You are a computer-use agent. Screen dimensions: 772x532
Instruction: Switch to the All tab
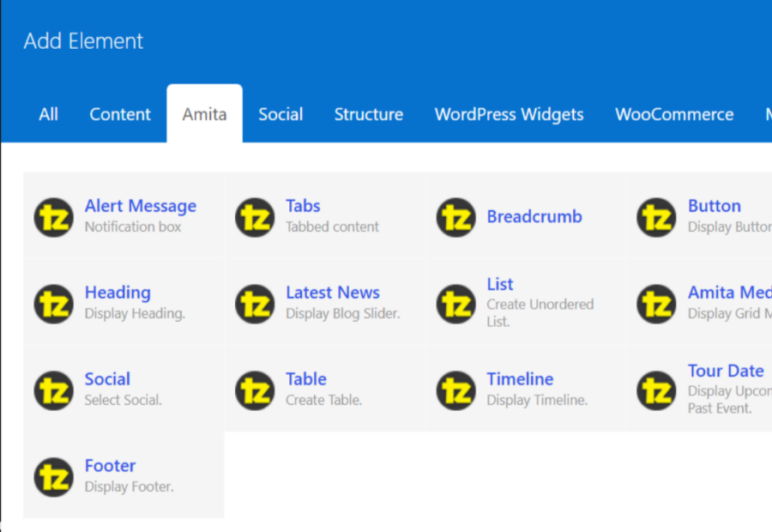click(x=48, y=114)
